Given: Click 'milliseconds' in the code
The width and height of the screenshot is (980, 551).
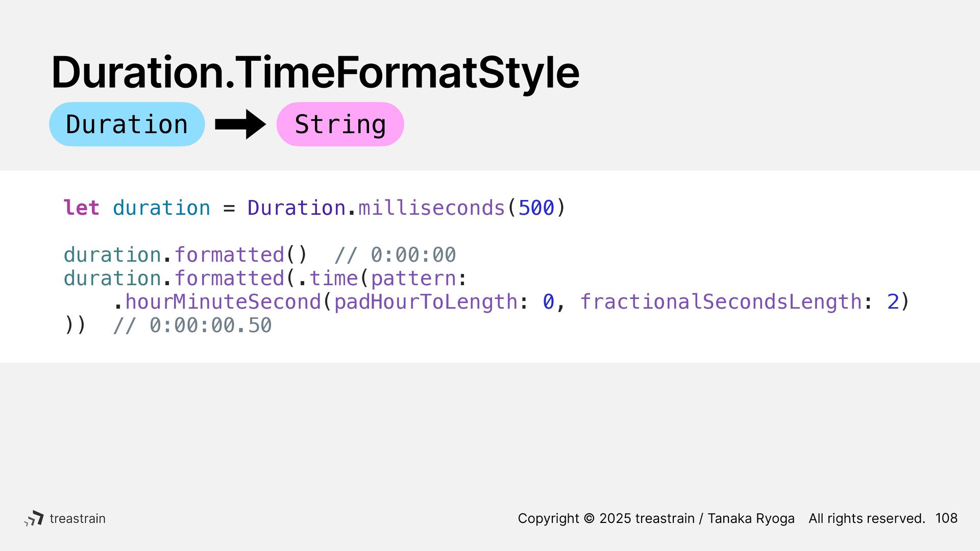Looking at the screenshot, I should [432, 208].
